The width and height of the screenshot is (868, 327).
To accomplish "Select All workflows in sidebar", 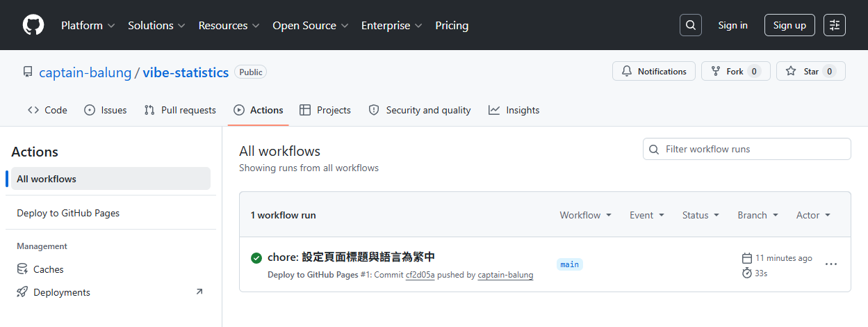I will 110,179.
